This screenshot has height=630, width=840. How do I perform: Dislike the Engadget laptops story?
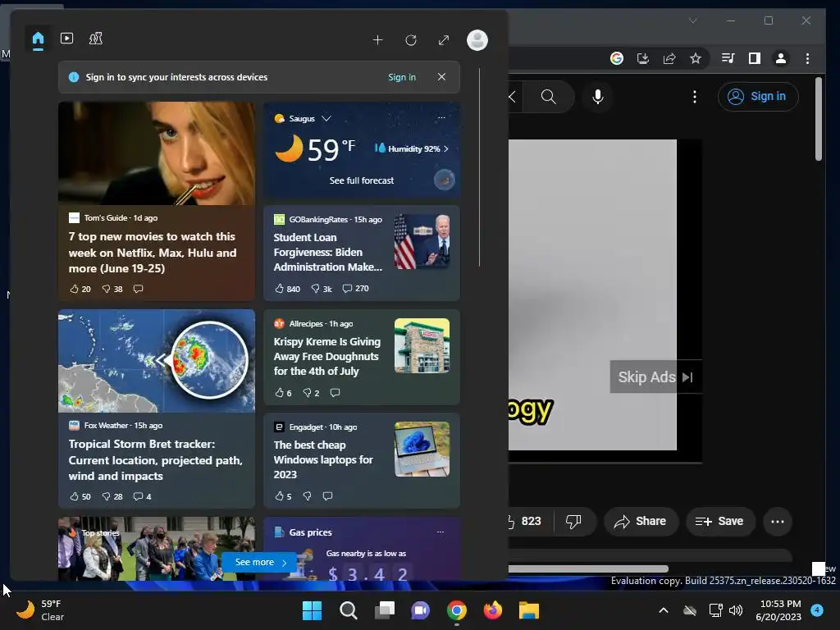click(307, 496)
